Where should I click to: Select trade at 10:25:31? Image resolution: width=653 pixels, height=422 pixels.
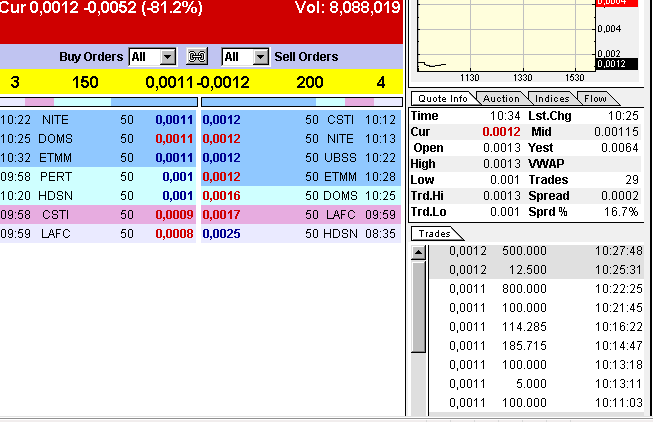click(x=537, y=270)
